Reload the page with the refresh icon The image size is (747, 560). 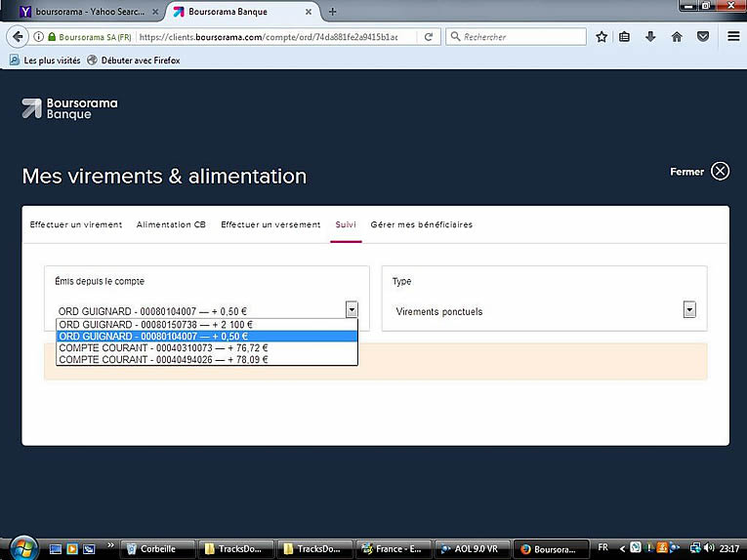428,37
